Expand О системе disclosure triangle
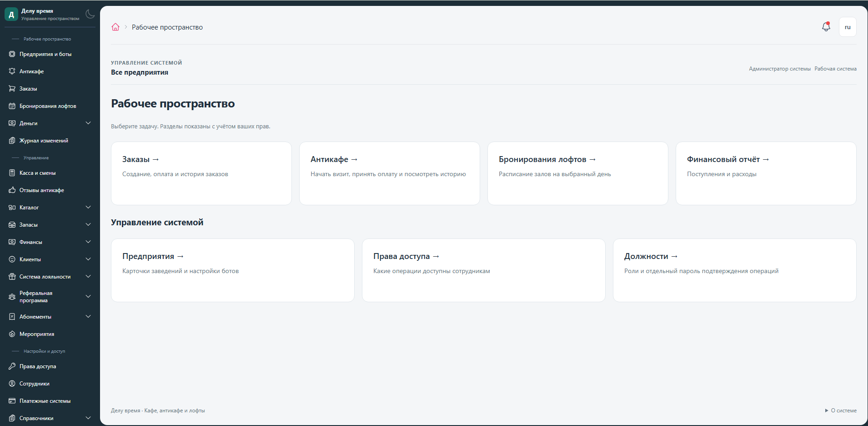Image resolution: width=868 pixels, height=426 pixels. click(827, 411)
